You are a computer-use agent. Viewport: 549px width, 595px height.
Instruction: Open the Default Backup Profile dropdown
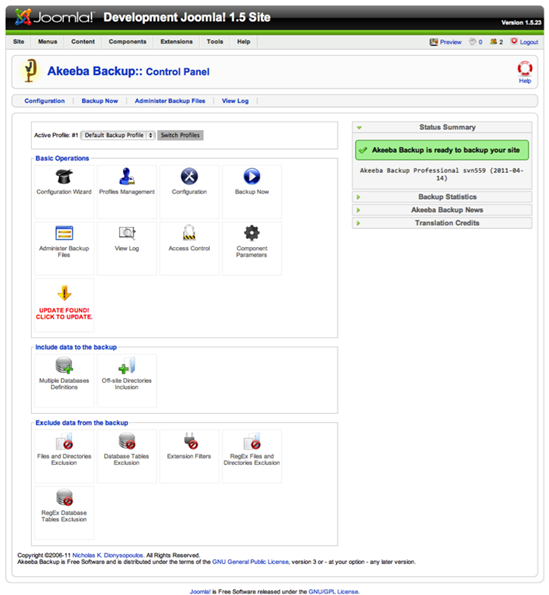(x=118, y=135)
